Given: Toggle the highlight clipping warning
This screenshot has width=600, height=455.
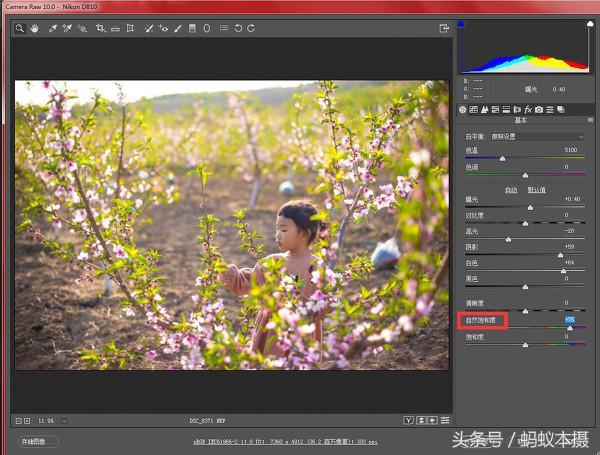Looking at the screenshot, I should click(590, 24).
